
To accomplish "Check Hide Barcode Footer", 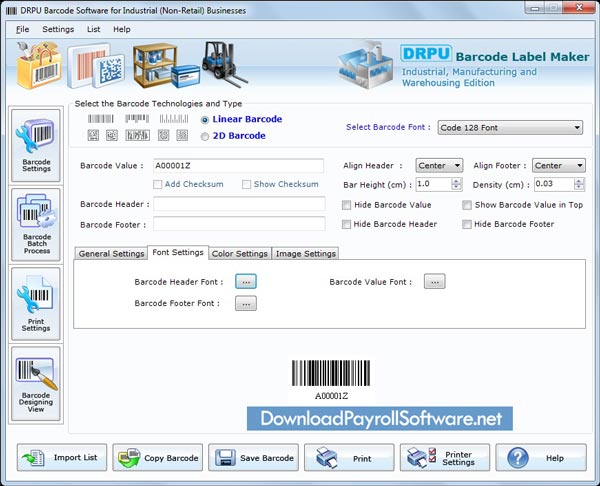I will [466, 224].
